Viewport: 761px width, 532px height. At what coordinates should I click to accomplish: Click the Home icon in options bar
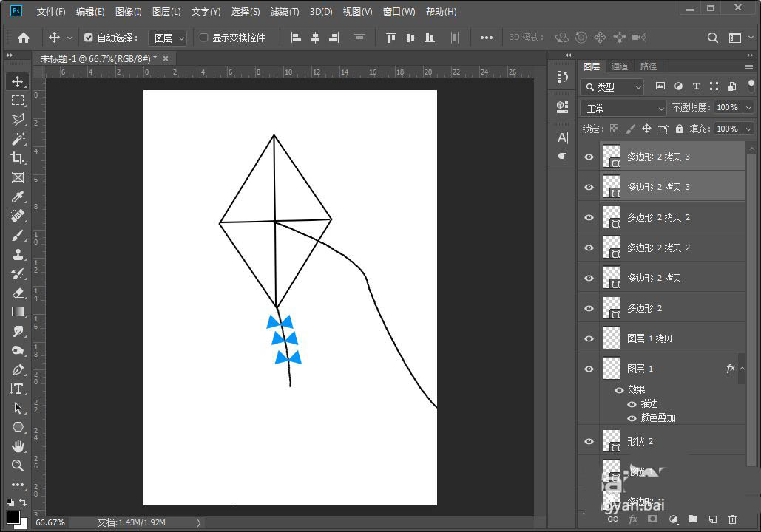pos(24,38)
